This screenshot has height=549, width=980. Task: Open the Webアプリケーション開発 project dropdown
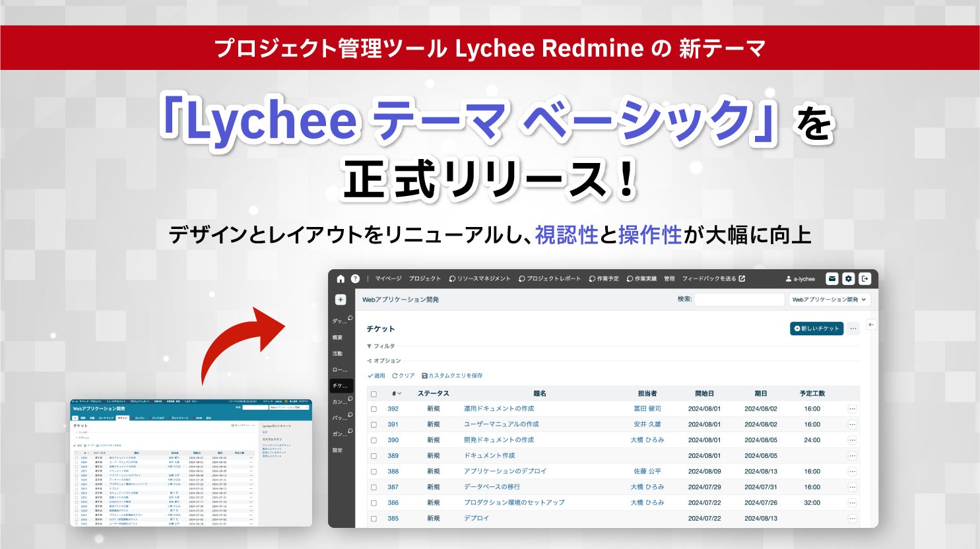tap(830, 300)
